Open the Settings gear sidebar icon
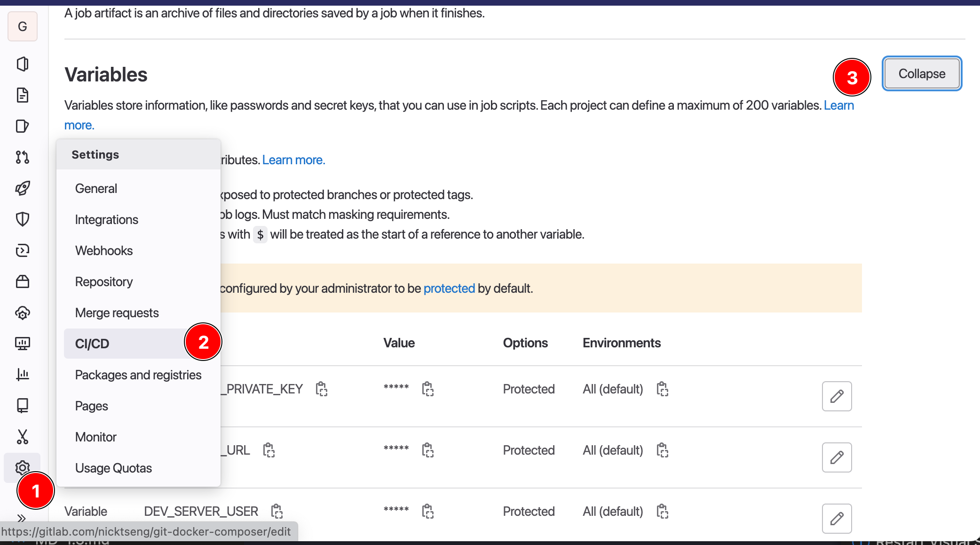The image size is (980, 545). click(x=23, y=467)
